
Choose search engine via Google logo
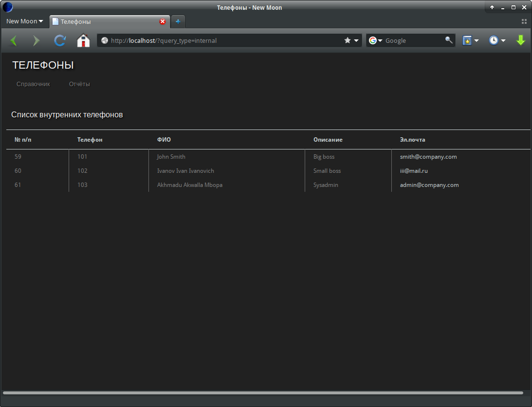372,40
